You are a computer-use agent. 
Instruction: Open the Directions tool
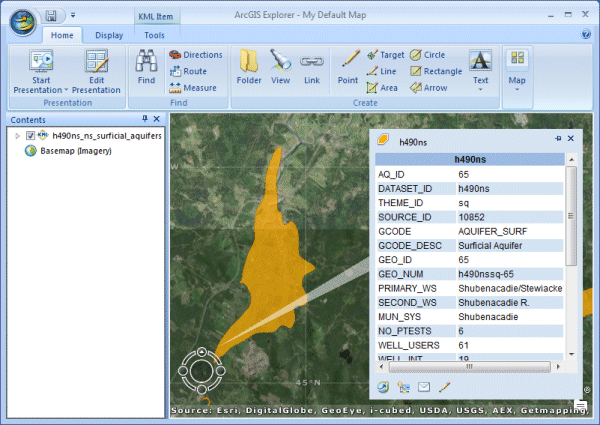[x=196, y=55]
